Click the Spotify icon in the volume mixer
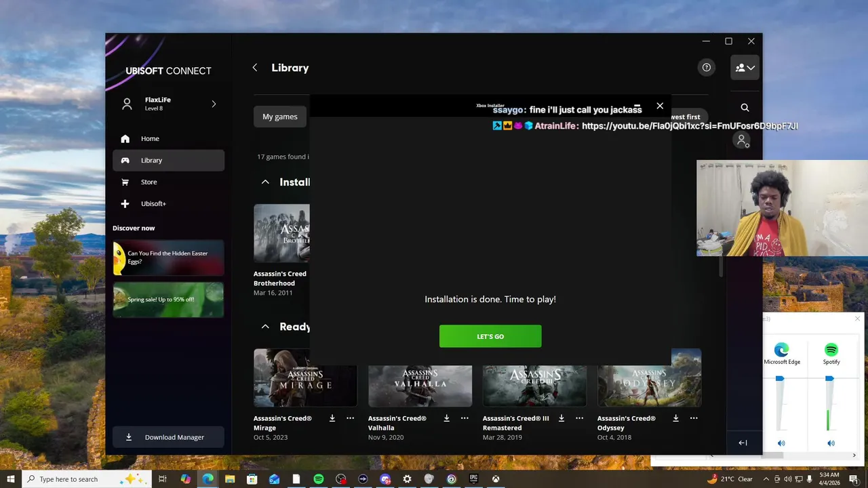 click(831, 350)
